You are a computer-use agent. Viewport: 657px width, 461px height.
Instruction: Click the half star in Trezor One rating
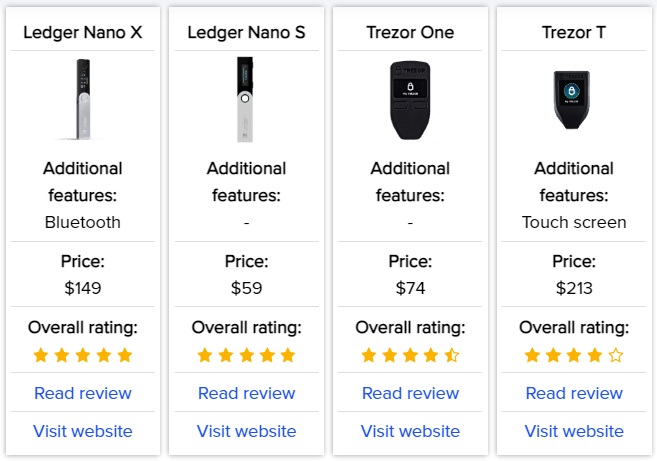[x=452, y=355]
